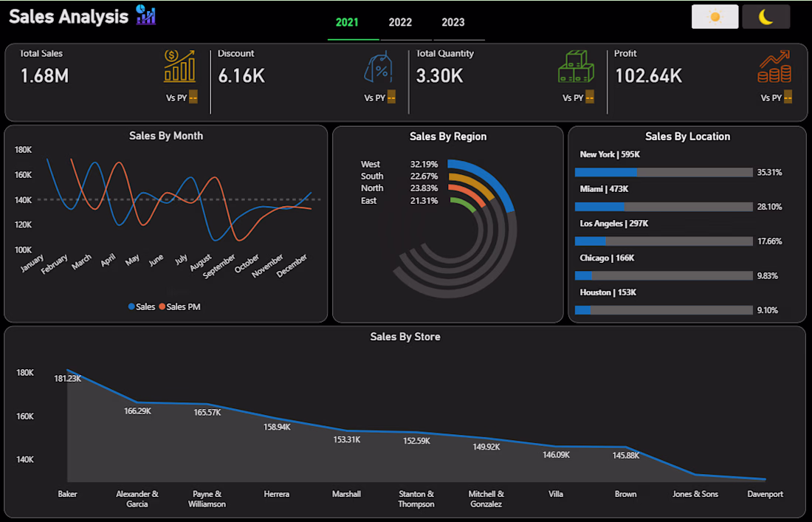Click the North 23.83% region row
This screenshot has height=522, width=812.
(x=399, y=188)
